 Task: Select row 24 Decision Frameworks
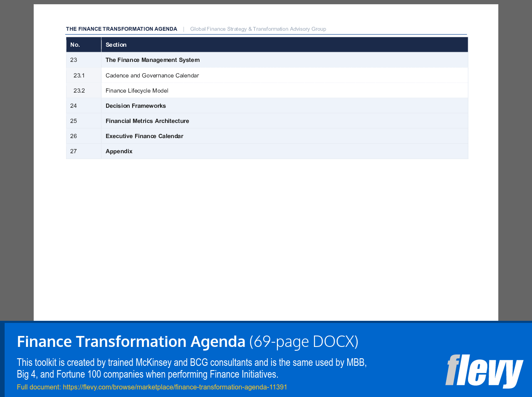click(136, 106)
